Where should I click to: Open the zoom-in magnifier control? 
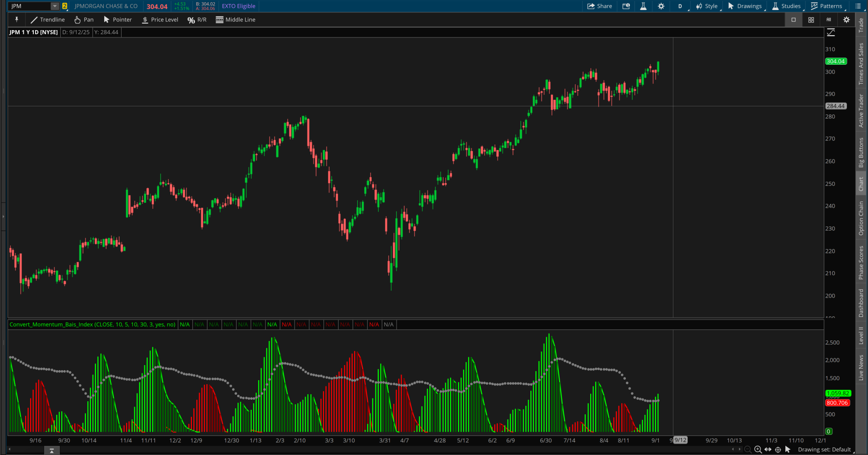[x=758, y=449]
